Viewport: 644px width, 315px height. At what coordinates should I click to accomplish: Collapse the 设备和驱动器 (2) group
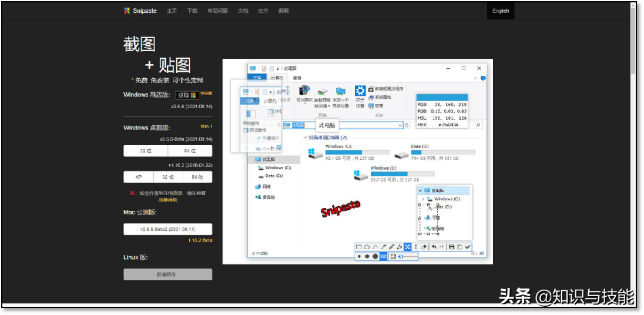point(305,138)
